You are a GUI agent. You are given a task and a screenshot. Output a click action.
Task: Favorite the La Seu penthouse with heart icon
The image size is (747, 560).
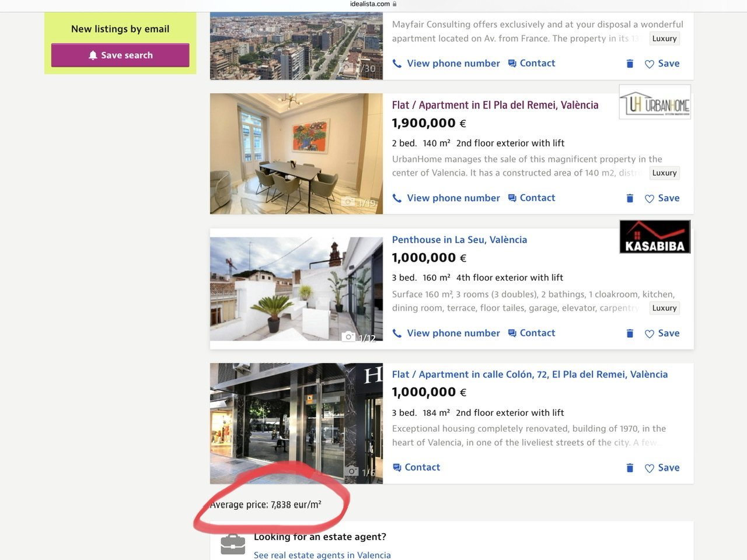pos(662,333)
